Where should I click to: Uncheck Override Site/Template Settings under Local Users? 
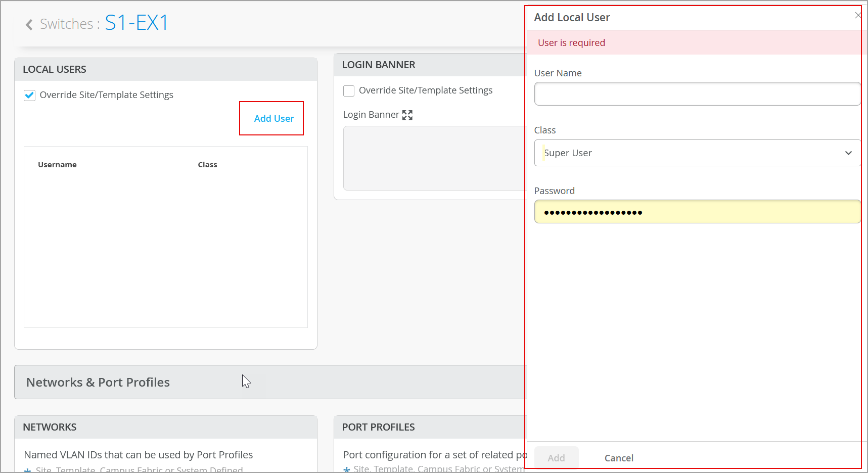tap(30, 95)
